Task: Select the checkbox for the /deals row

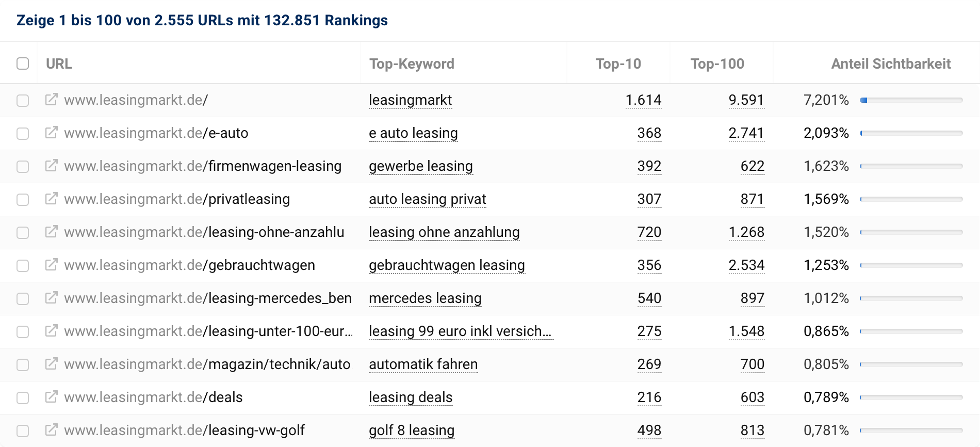Action: [23, 398]
